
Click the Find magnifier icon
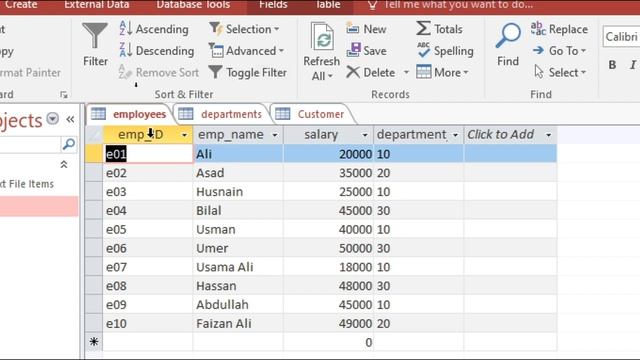click(508, 36)
